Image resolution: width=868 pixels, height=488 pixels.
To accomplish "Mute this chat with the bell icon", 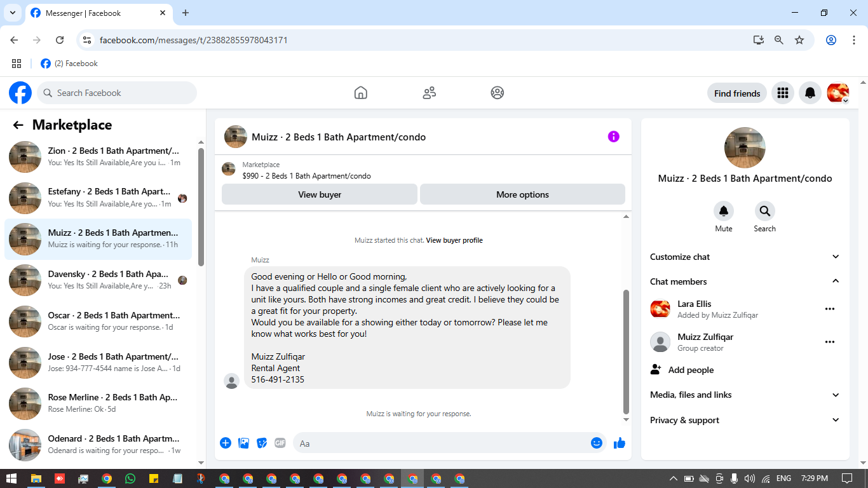I will tap(724, 211).
